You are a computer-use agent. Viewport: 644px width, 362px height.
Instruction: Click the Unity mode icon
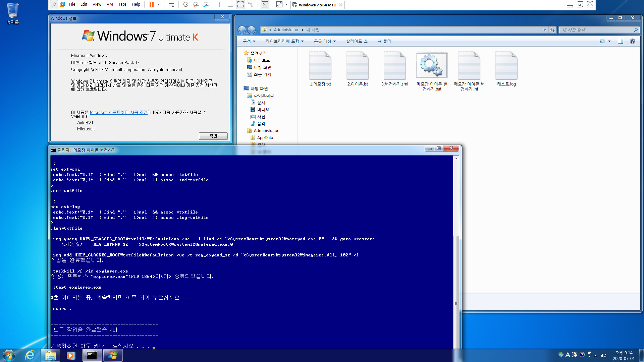point(251,4)
